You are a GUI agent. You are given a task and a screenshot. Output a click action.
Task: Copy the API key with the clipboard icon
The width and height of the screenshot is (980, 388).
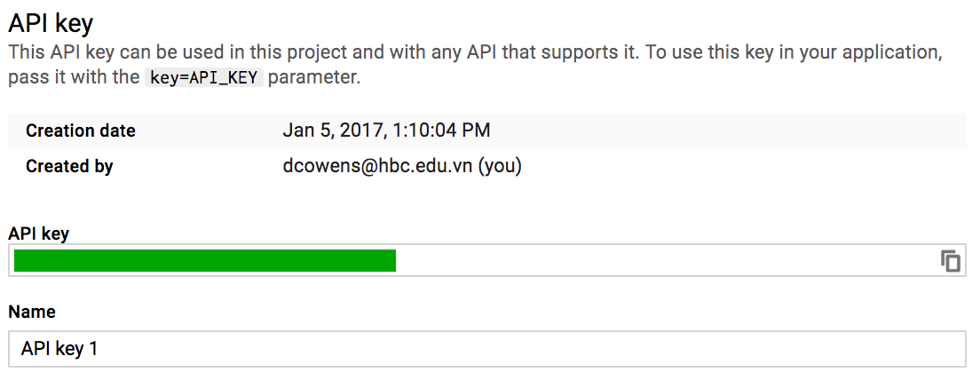point(950,260)
